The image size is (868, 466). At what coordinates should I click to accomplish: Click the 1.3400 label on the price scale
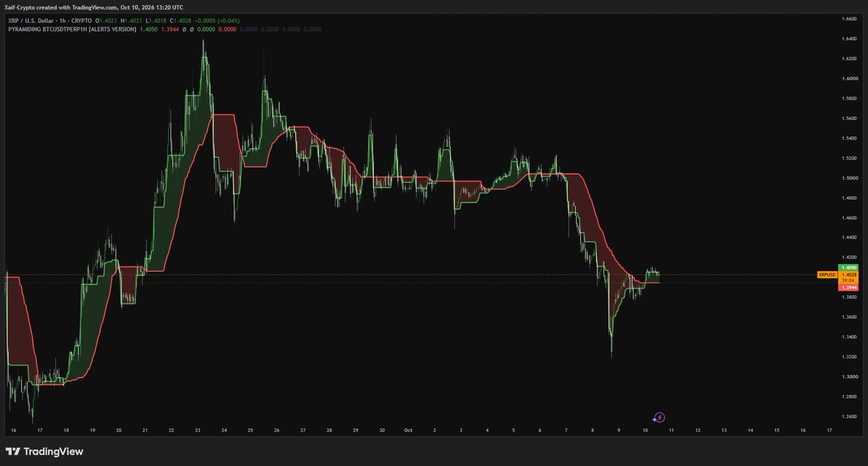coord(850,337)
